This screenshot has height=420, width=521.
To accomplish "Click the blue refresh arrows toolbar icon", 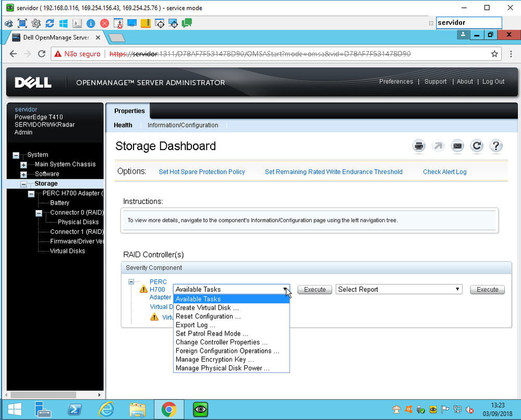I will 50,23.
